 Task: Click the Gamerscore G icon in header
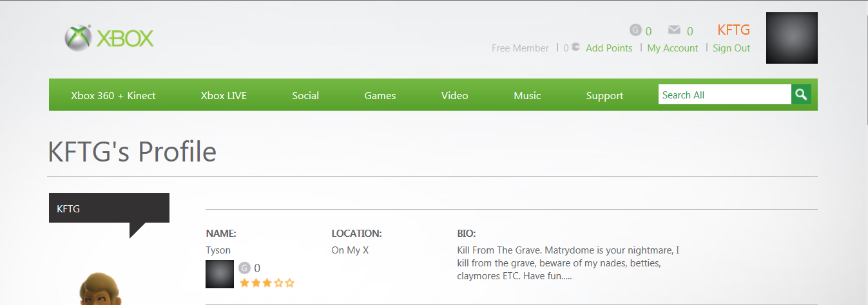tap(635, 30)
